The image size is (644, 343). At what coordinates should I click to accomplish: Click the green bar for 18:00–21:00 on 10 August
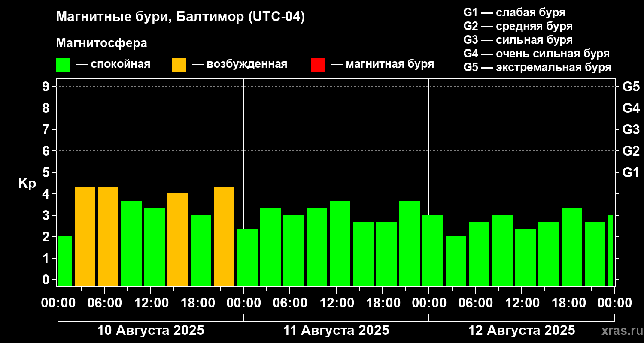(x=201, y=250)
